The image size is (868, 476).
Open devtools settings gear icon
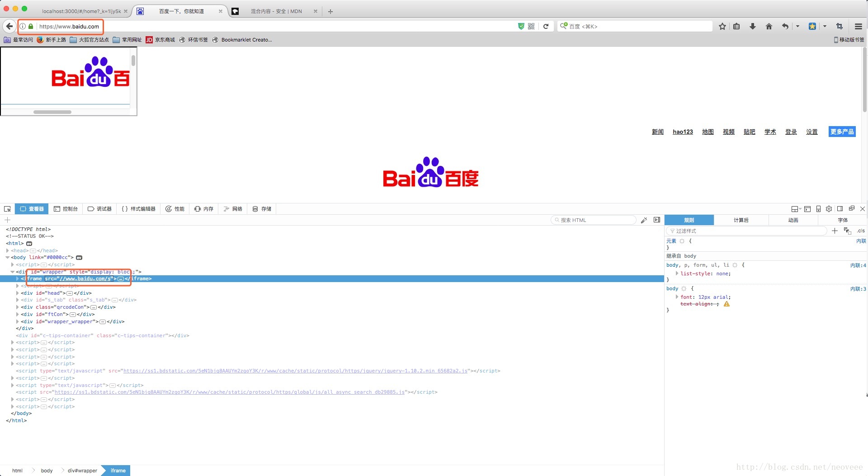829,209
